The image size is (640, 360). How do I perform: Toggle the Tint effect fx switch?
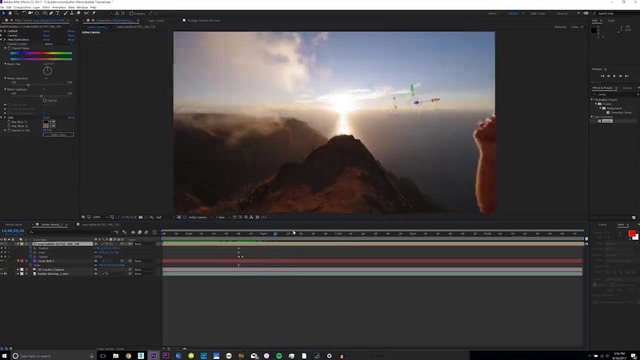pos(5,118)
